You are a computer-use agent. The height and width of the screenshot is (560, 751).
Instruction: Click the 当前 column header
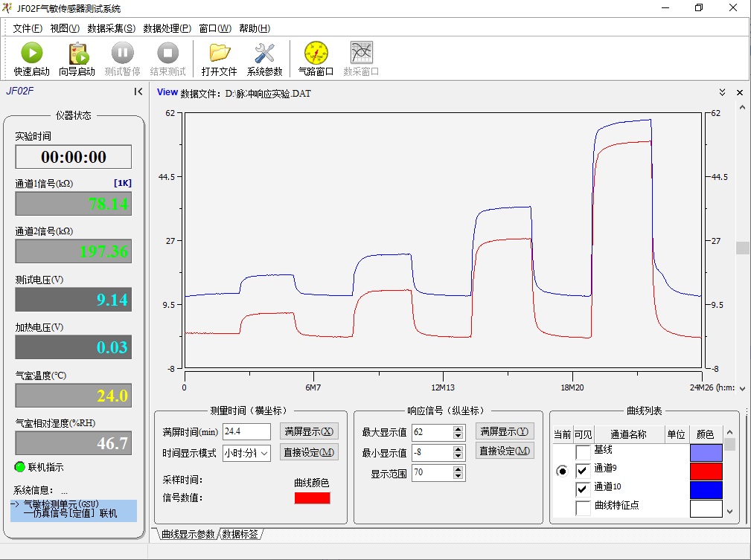tap(562, 434)
